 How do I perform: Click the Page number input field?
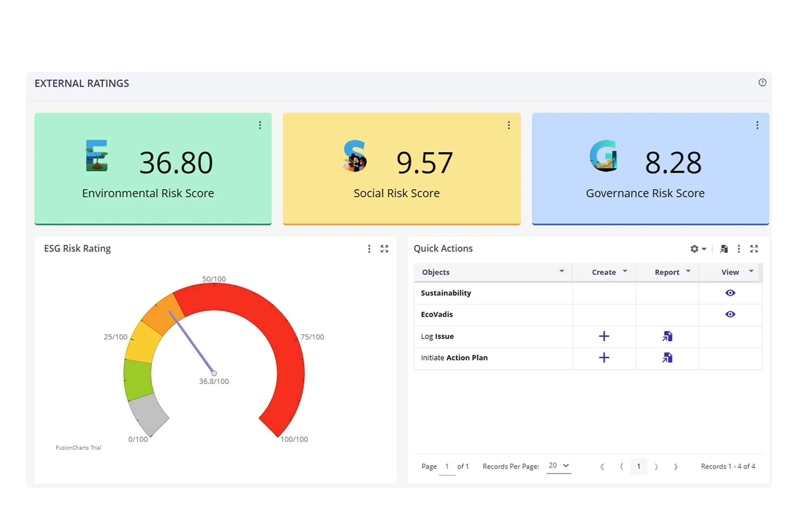pyautogui.click(x=447, y=466)
